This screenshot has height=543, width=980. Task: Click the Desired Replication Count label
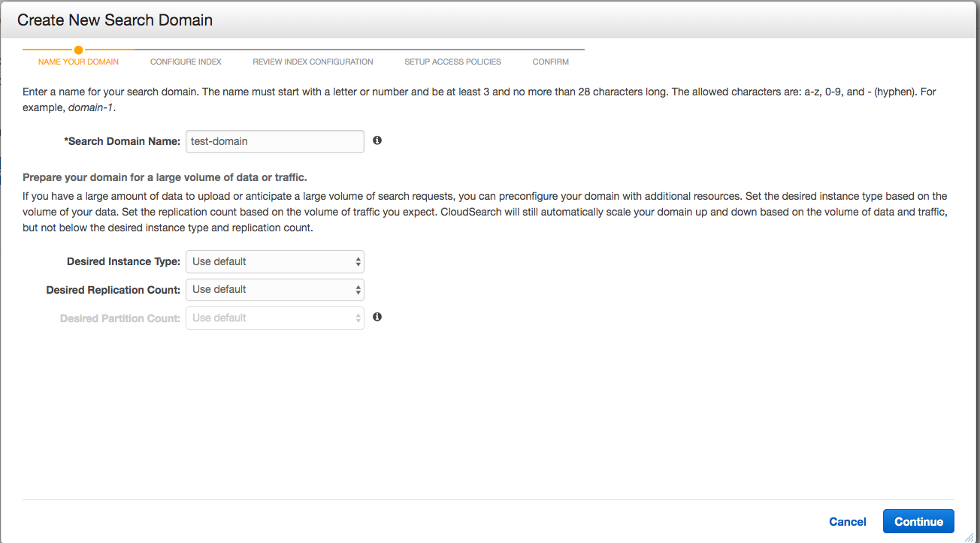[113, 289]
